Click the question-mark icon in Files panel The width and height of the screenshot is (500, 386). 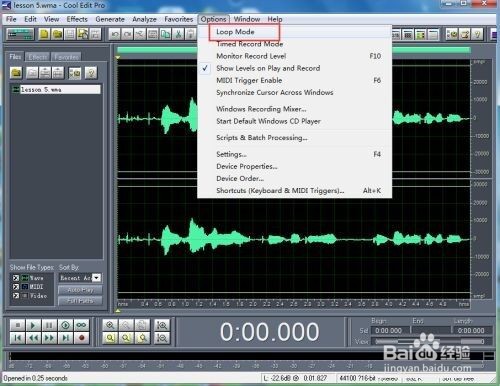pos(91,73)
